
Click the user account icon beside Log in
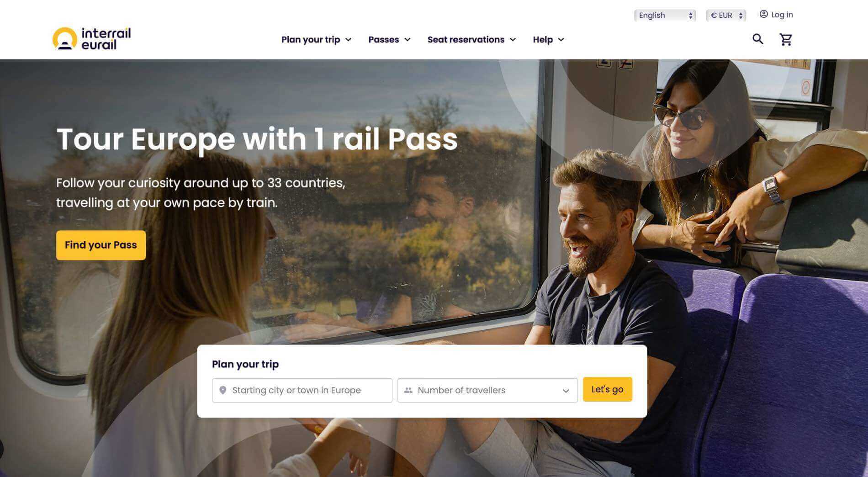coord(763,14)
